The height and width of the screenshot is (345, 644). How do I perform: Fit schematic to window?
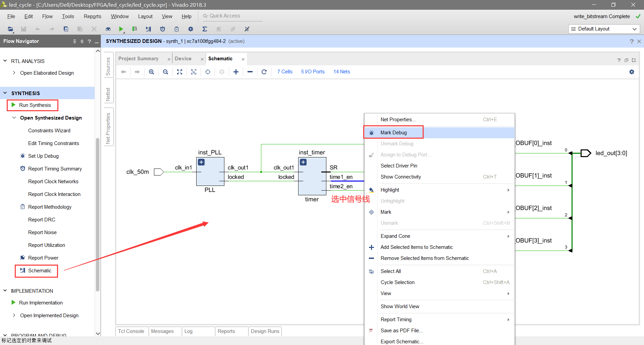click(x=180, y=72)
